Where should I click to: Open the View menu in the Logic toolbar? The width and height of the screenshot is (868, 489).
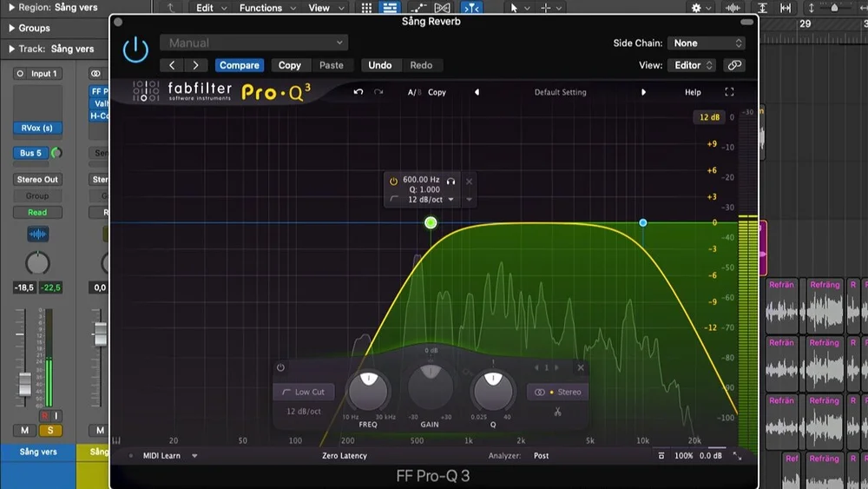[x=325, y=8]
